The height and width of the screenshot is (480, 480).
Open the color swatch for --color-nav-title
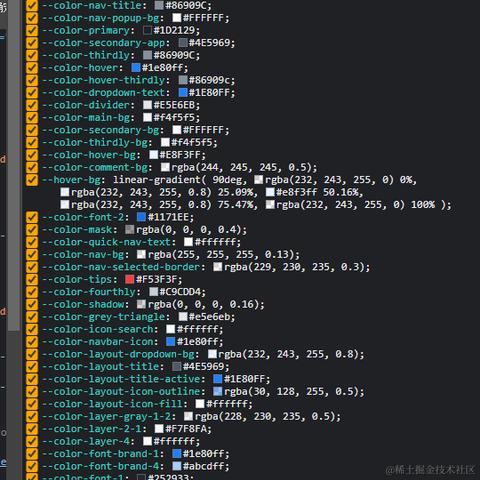click(x=159, y=5)
